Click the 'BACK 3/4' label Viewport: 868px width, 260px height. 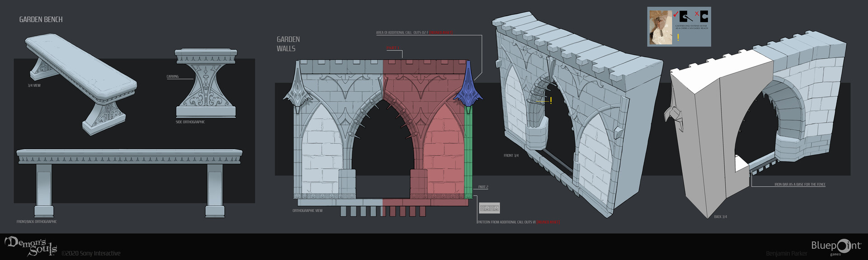click(720, 217)
